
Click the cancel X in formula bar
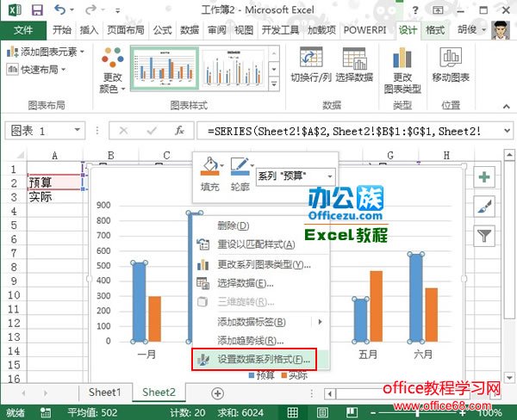click(123, 131)
